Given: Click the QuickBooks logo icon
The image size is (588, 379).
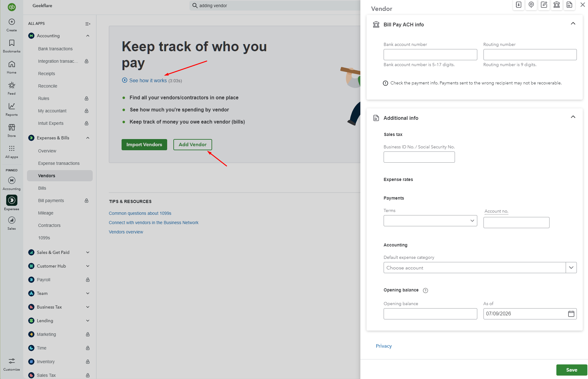Looking at the screenshot, I should 11,7.
